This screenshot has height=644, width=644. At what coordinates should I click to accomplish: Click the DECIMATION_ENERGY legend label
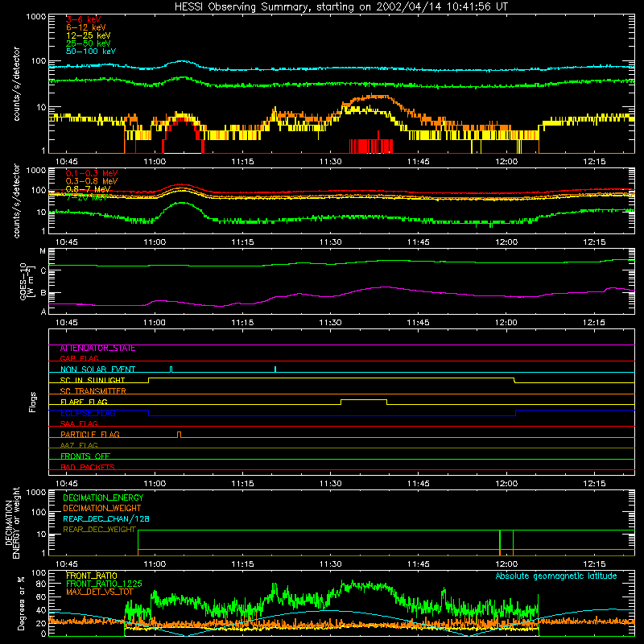tap(103, 497)
